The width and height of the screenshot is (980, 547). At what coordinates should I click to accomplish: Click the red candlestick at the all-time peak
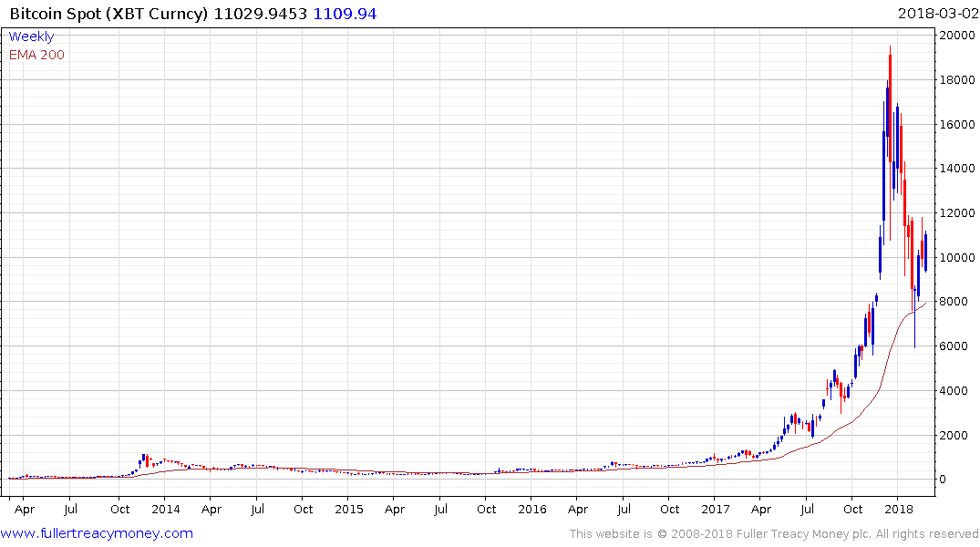point(890,100)
